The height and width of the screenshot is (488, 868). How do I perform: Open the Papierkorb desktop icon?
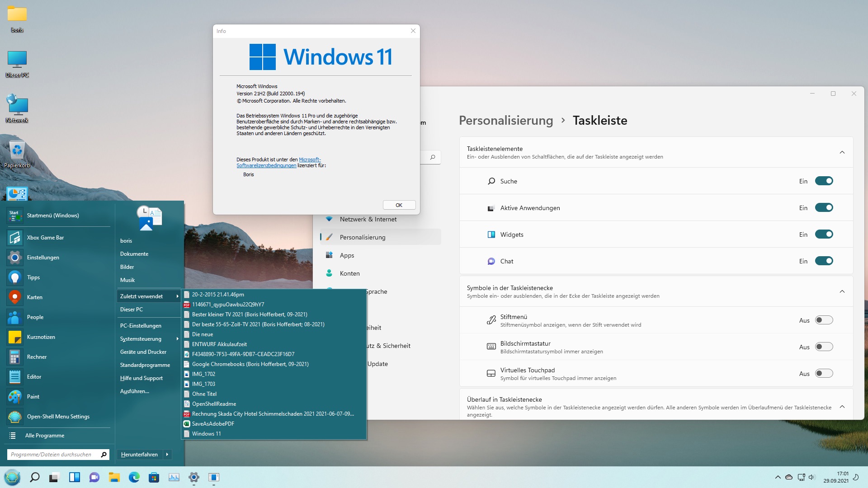(x=17, y=154)
